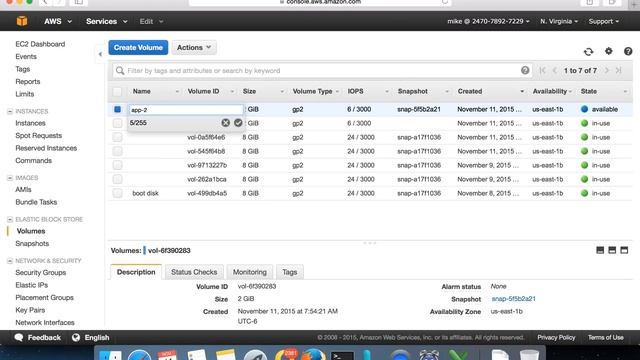This screenshot has height=360, width=640.
Task: Open Snapshots in the sidebar
Action: coord(32,243)
